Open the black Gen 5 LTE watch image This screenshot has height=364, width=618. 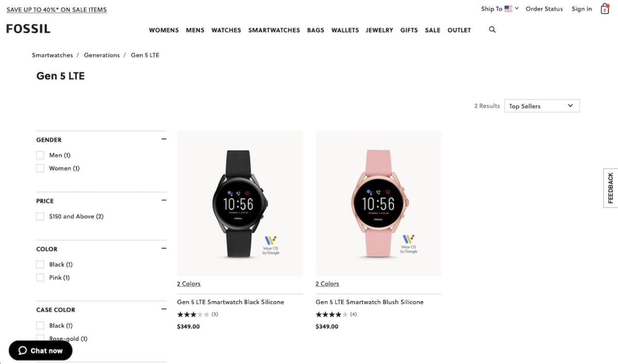(x=240, y=203)
